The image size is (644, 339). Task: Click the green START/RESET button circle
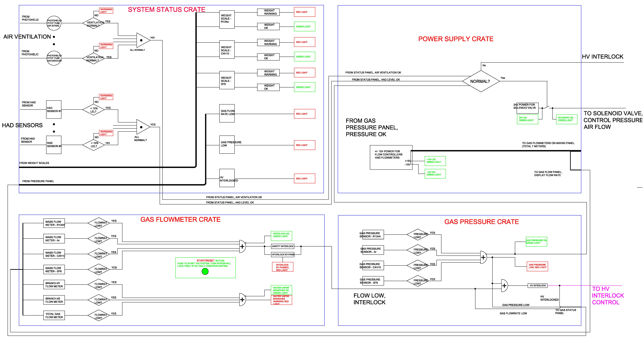pos(205,271)
